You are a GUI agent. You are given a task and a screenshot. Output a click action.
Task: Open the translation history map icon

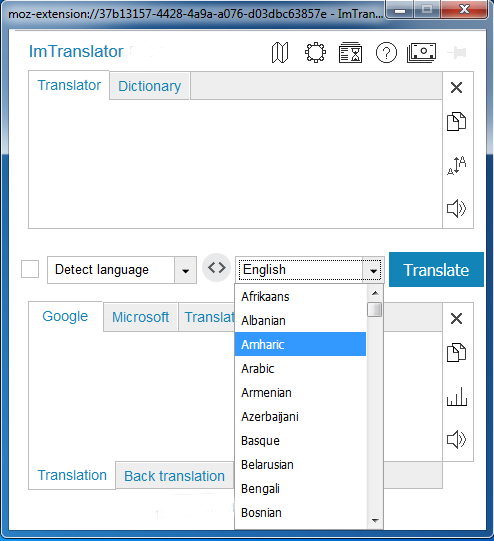pyautogui.click(x=280, y=52)
